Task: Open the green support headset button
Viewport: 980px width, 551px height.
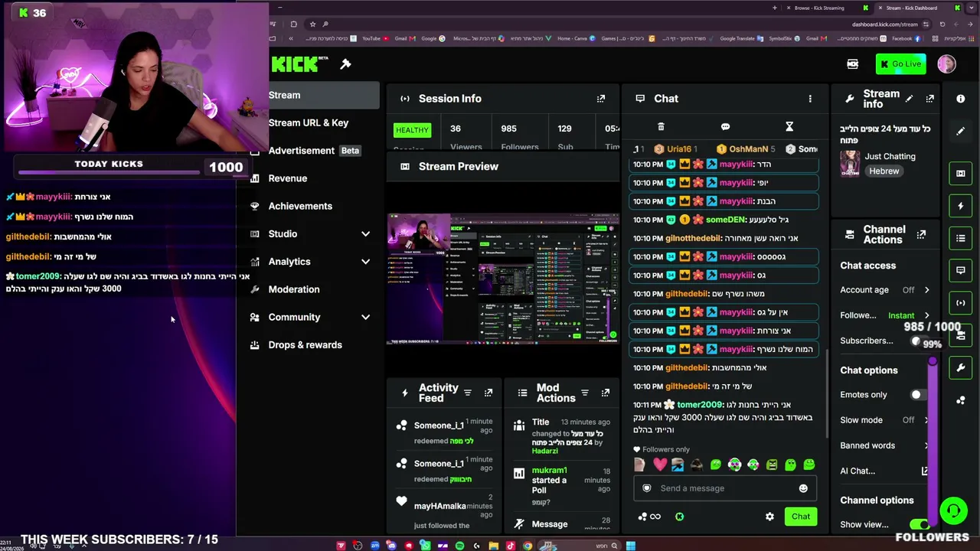Action: click(953, 510)
